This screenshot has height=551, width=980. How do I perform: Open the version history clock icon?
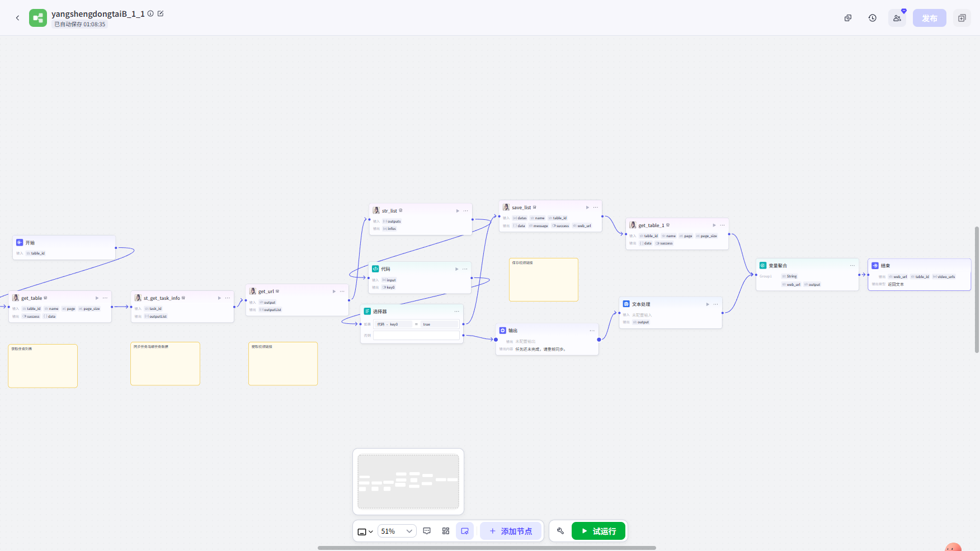(872, 18)
